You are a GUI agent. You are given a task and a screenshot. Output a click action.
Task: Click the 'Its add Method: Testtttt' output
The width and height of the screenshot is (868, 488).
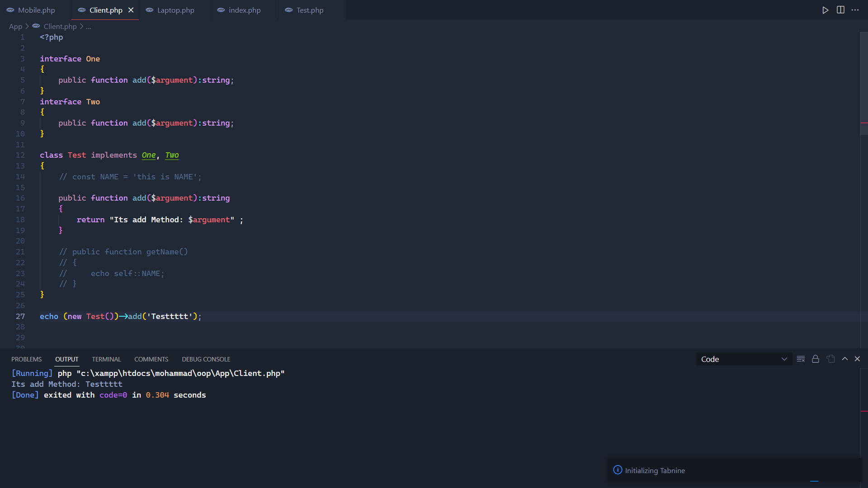[67, 384]
